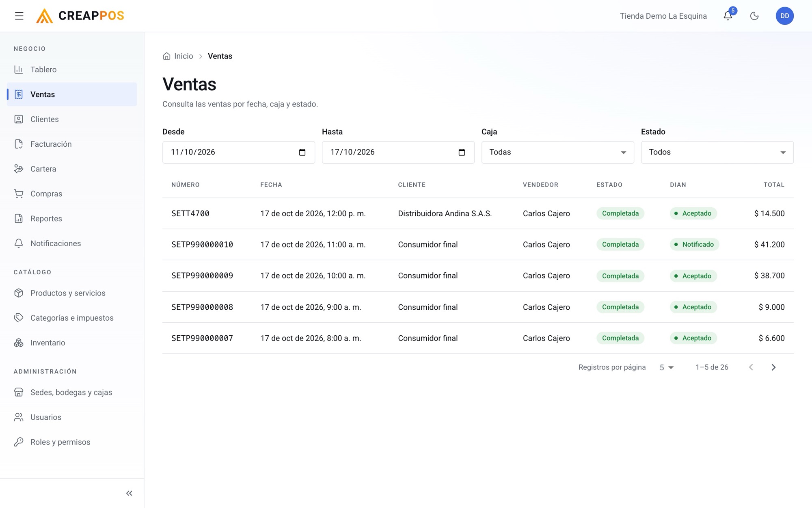Click the Compras cart icon
Screen dimensions: 812x508
coord(19,193)
